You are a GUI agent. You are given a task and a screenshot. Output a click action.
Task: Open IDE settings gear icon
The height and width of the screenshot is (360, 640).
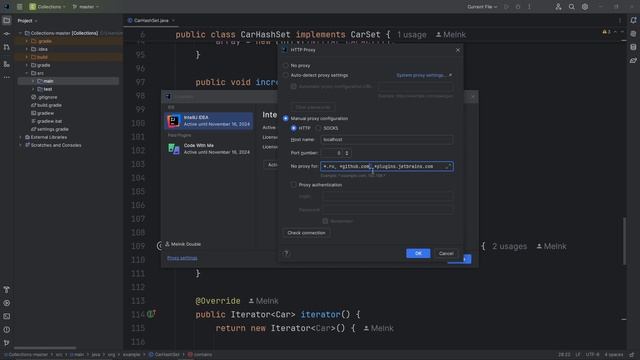pyautogui.click(x=585, y=7)
